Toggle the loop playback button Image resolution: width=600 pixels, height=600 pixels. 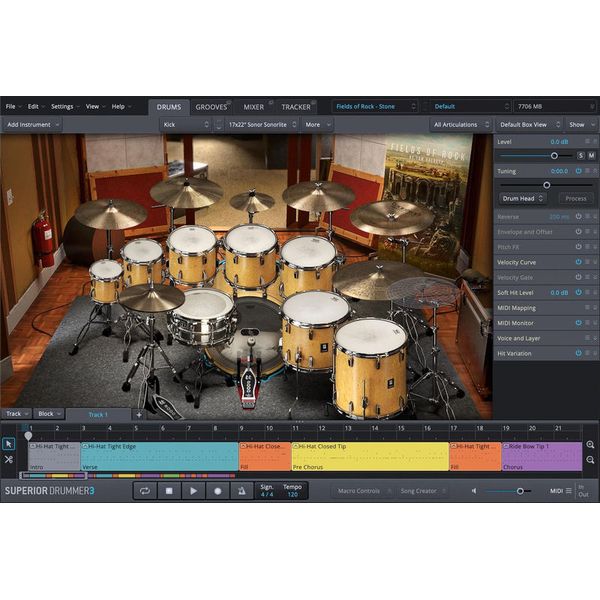coord(145,491)
